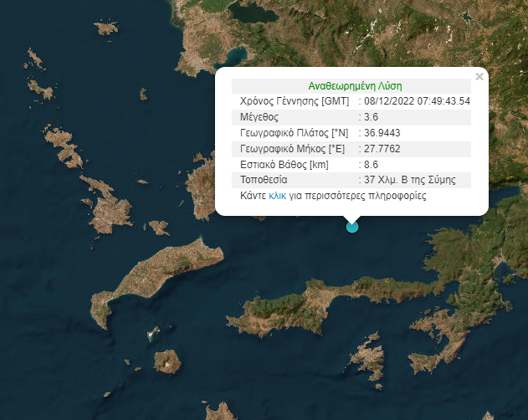Click the 'Γεωγραφικό Πλάτος [°N]' label
This screenshot has width=528, height=420.
tap(295, 133)
